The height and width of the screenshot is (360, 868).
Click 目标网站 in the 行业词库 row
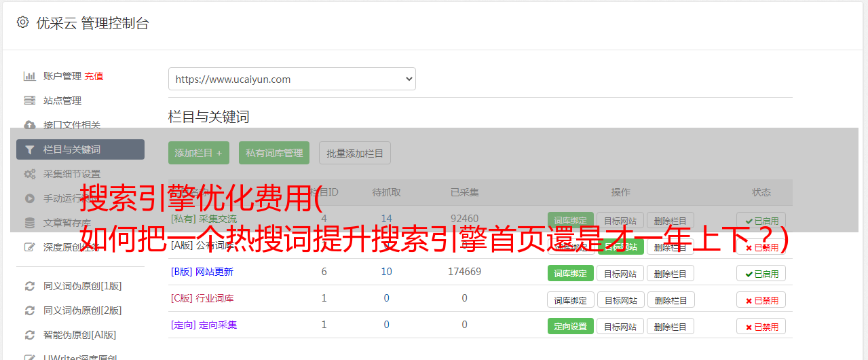point(620,300)
